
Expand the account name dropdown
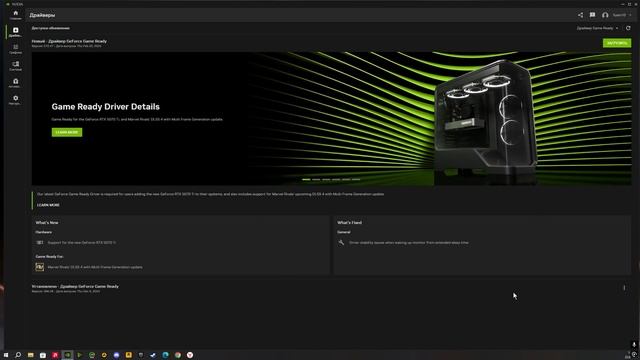point(622,15)
